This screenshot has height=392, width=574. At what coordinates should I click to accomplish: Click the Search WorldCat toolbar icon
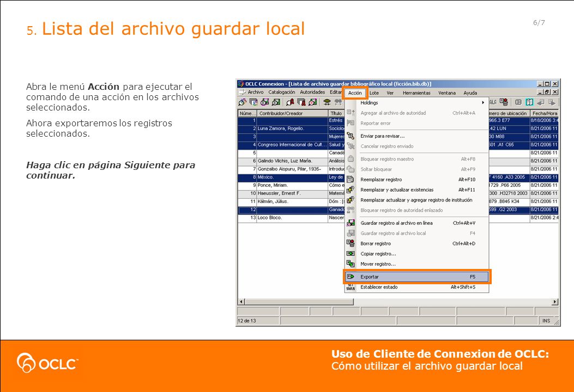click(x=243, y=102)
